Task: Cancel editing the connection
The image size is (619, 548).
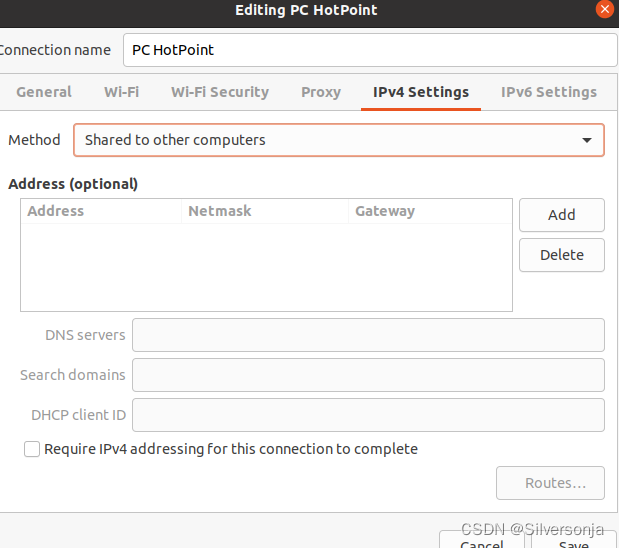Action: 482,540
